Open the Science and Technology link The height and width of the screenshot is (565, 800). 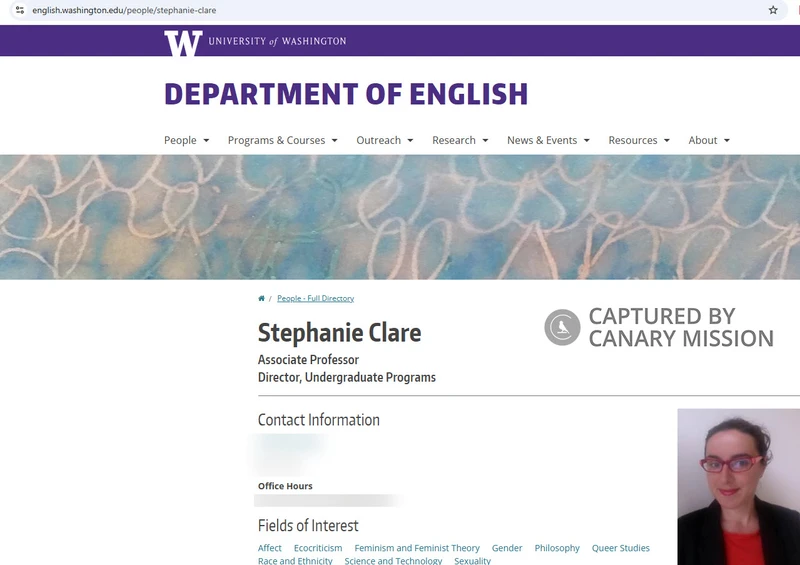(x=393, y=560)
